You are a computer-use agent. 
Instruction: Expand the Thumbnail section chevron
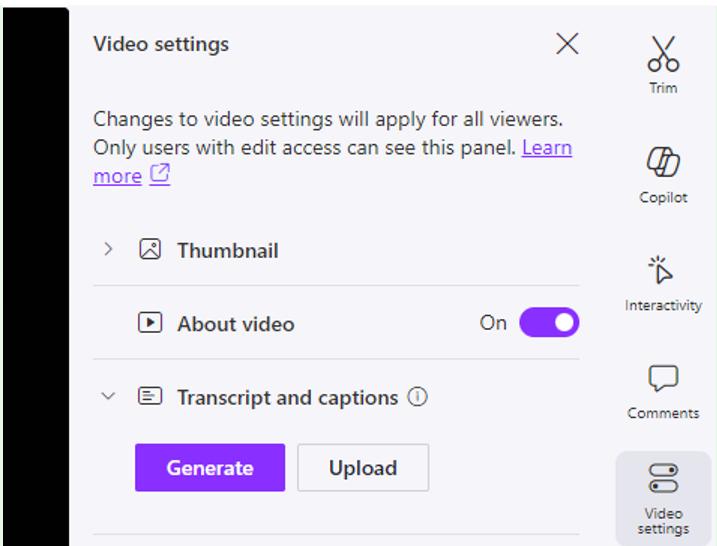pyautogui.click(x=109, y=250)
